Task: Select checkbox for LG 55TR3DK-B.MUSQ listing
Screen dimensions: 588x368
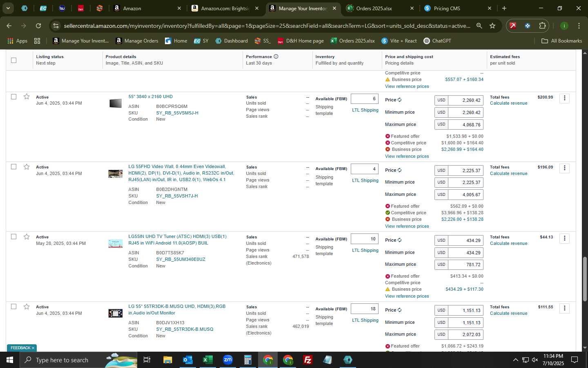Action: click(x=13, y=307)
